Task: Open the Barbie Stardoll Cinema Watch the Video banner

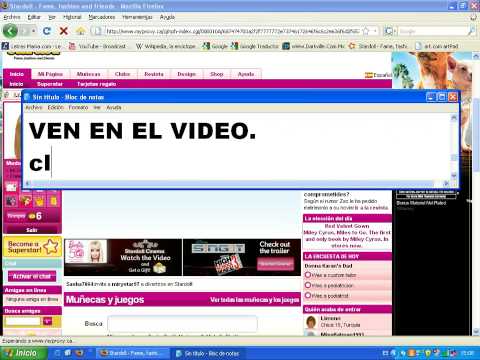Action: (x=123, y=257)
